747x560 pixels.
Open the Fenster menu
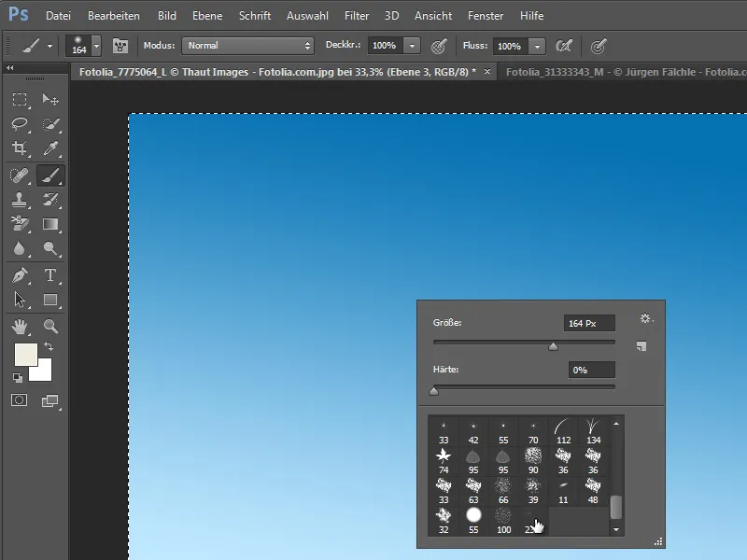click(x=486, y=16)
